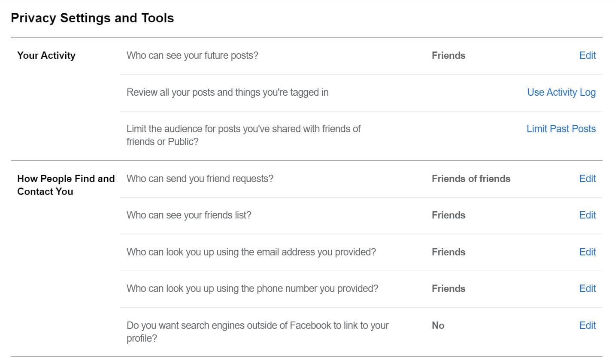Click the phone number lookup question text
This screenshot has width=615, height=364.
(x=252, y=288)
